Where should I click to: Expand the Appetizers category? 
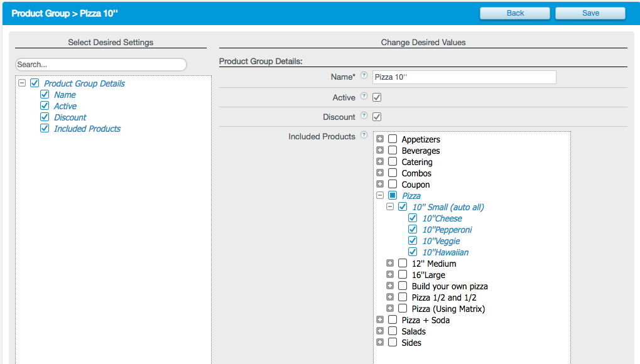[380, 139]
